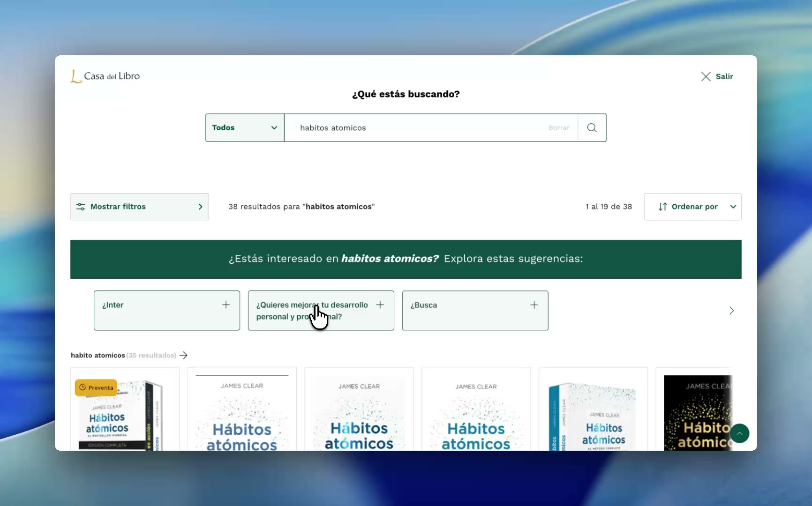This screenshot has width=812, height=506.
Task: Open the second Hábitos atómicos book cover
Action: pyautogui.click(x=242, y=409)
